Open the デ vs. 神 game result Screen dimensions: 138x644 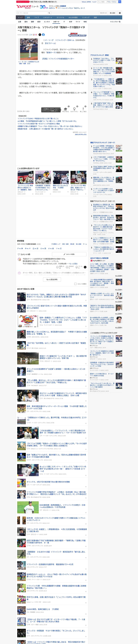tap(20, 248)
